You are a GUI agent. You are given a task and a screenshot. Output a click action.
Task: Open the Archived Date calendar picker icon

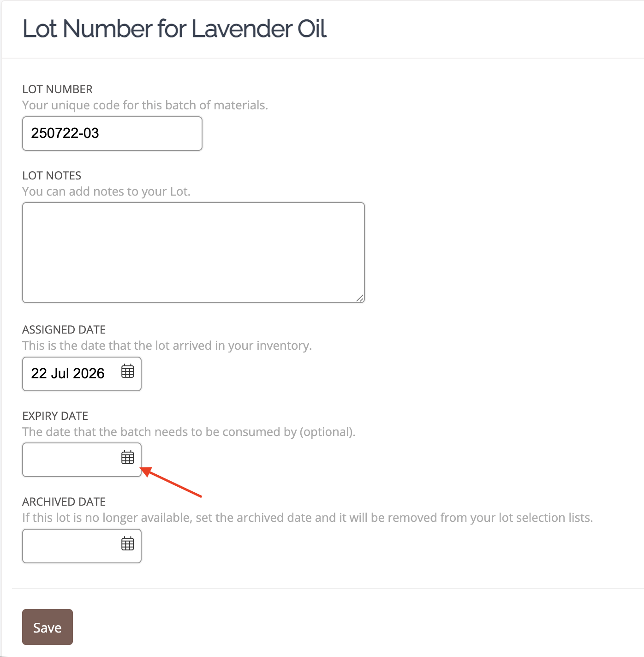(x=128, y=544)
